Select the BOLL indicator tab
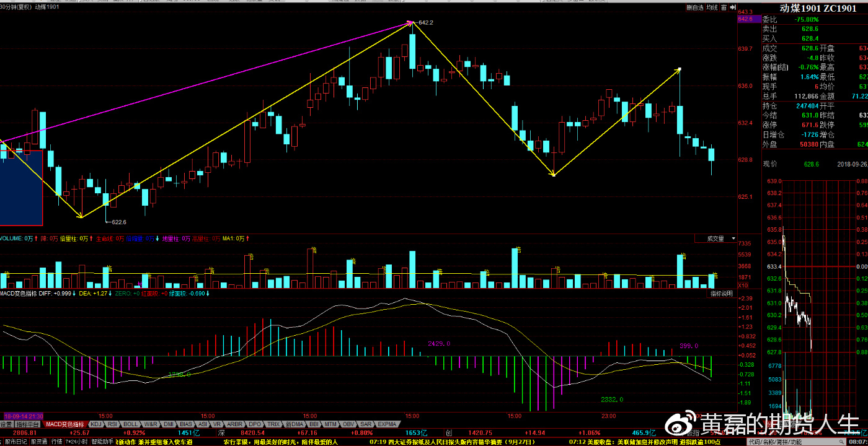 click(131, 424)
